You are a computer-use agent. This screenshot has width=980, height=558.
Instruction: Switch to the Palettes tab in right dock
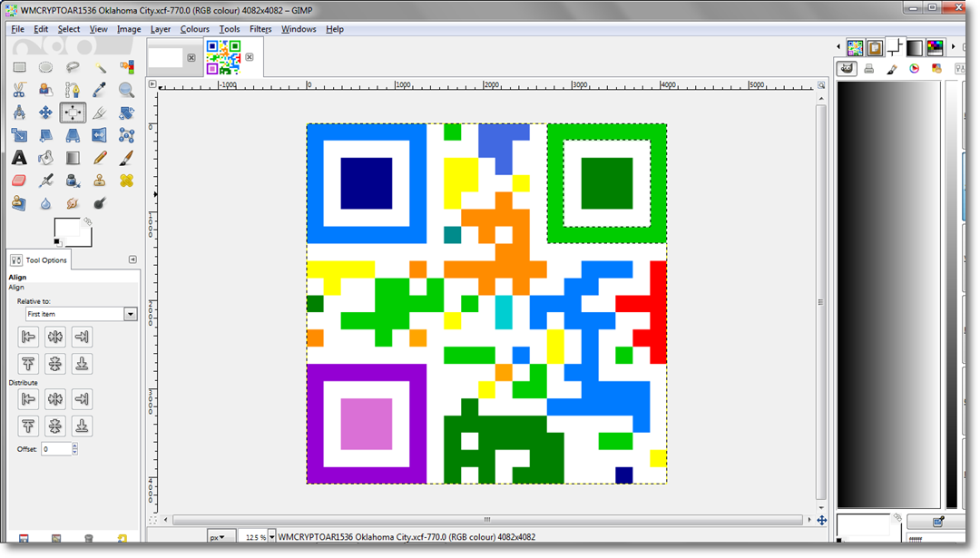[x=935, y=47]
